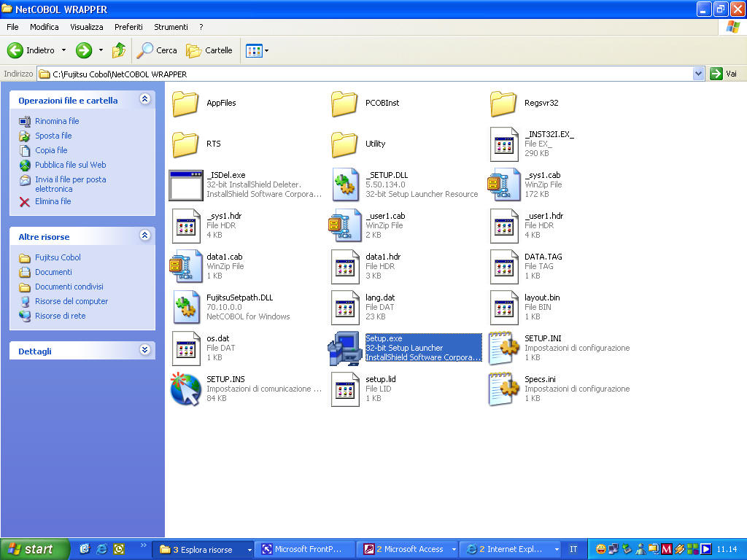Go up one folder level

119,50
